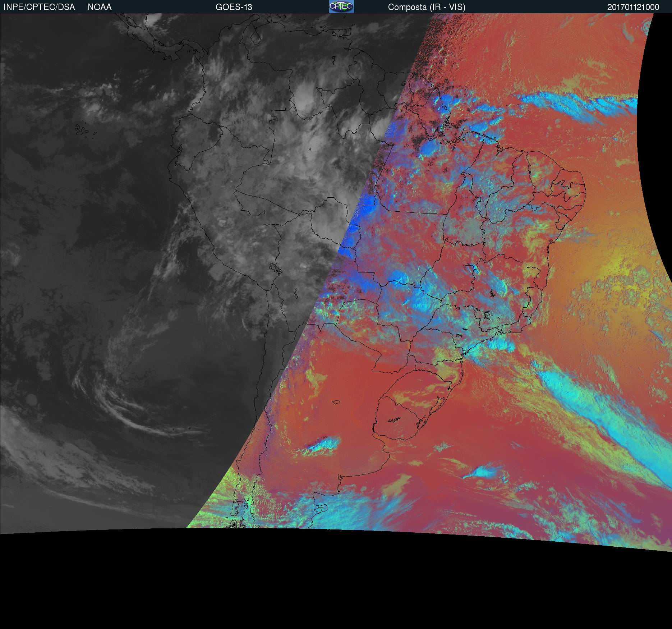Click the Composta (IR - VIS) title
Screen dimensions: 672x629
click(x=427, y=7)
